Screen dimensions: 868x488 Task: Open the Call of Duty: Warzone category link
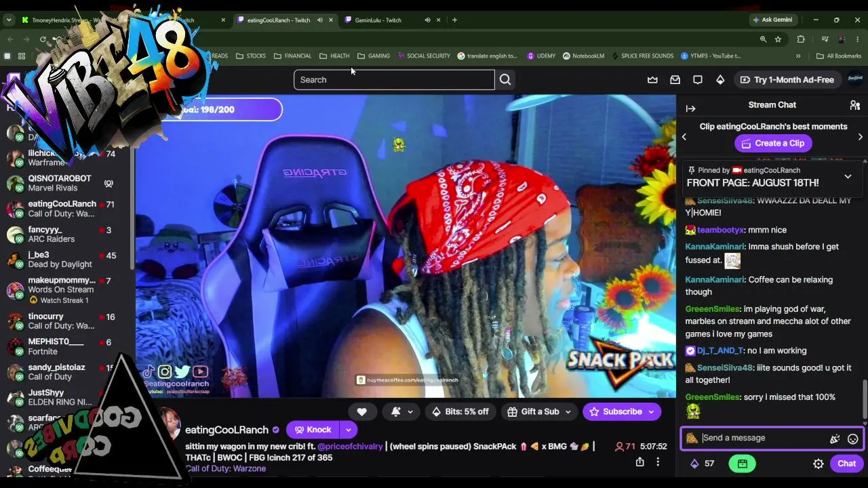(x=225, y=468)
